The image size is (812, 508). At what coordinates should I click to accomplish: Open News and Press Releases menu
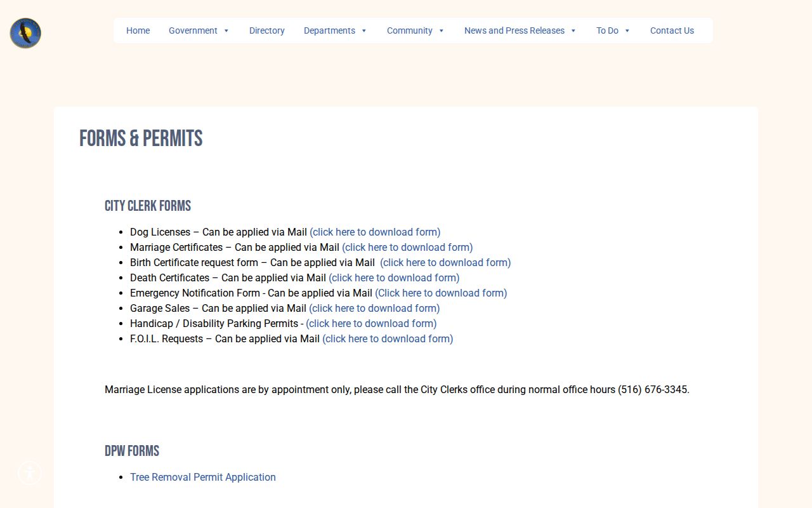(514, 30)
